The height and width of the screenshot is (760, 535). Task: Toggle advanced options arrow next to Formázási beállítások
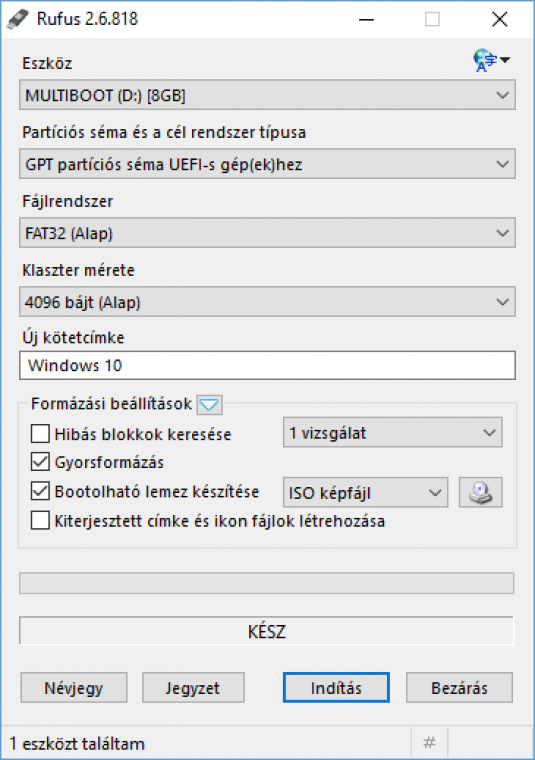(209, 405)
